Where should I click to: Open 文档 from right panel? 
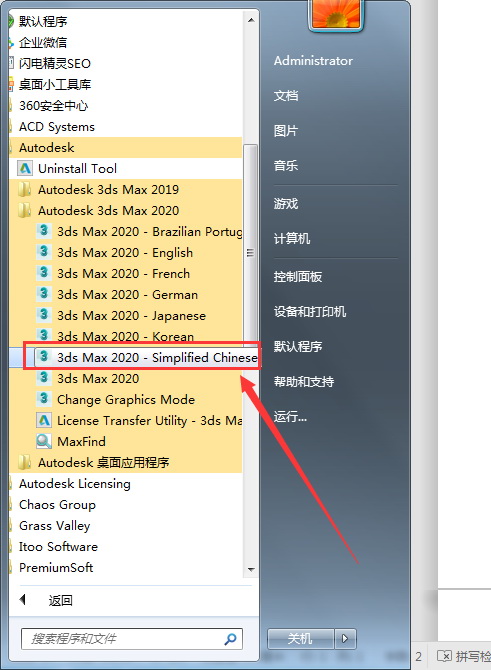(x=286, y=95)
